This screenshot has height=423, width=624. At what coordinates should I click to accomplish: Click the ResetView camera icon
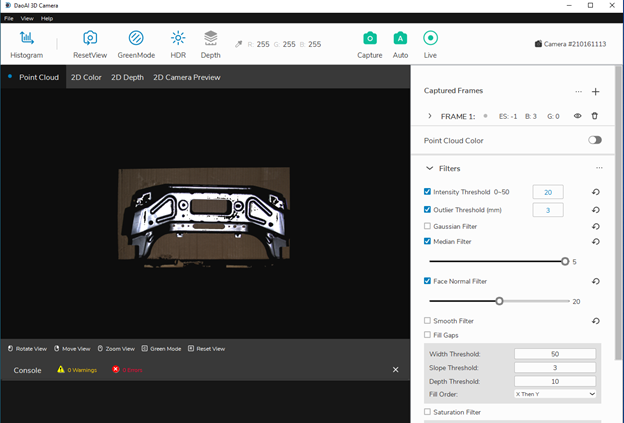click(x=90, y=38)
